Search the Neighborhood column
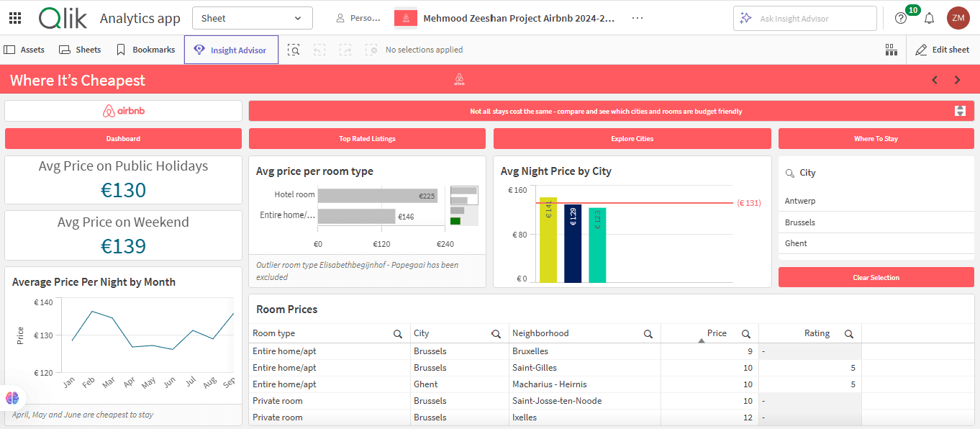Viewport: 980px width, 429px height. 648,334
